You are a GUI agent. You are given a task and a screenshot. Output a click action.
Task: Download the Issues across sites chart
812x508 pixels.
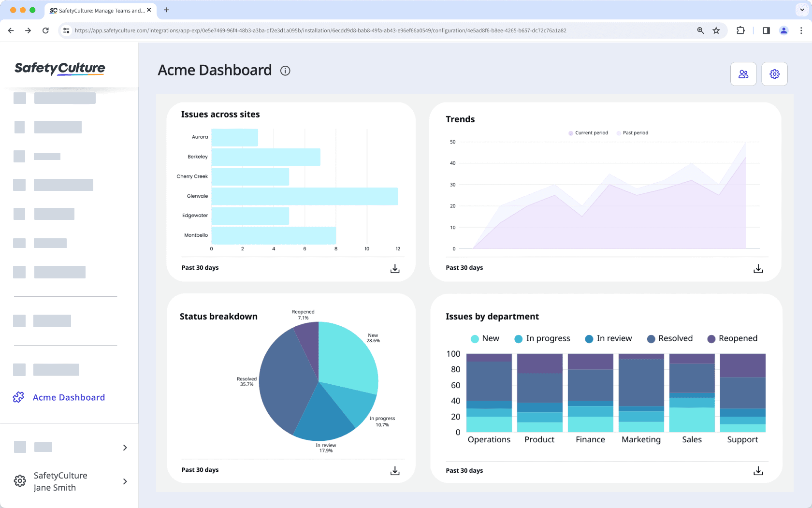[x=394, y=269]
